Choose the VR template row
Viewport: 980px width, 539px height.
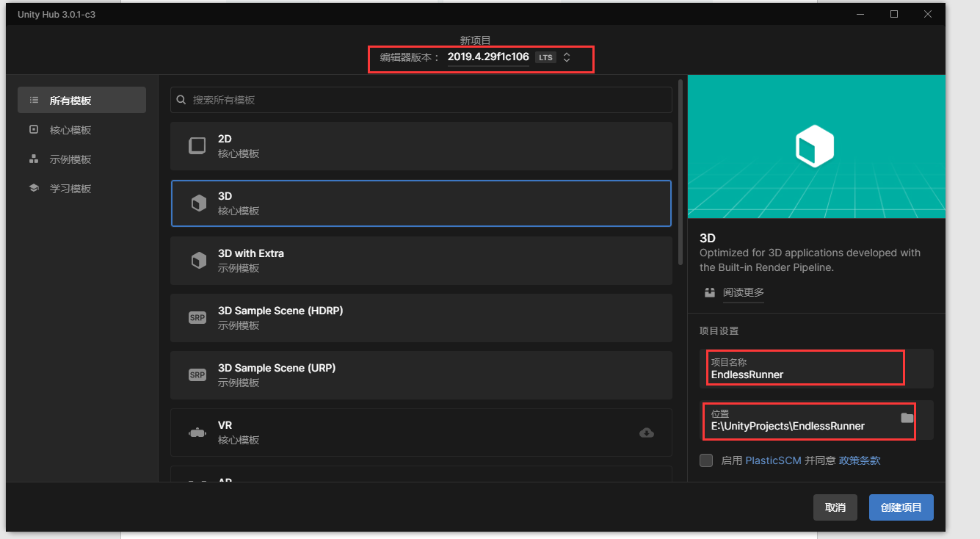tap(421, 433)
